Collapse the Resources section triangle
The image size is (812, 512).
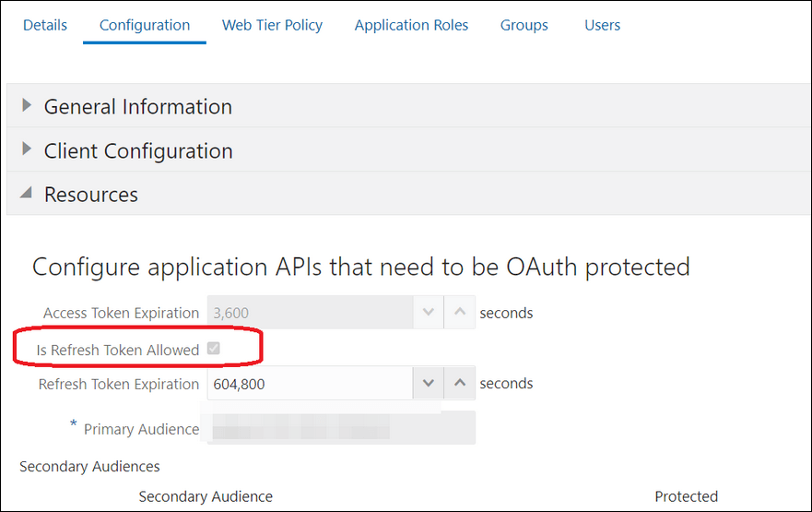26,194
